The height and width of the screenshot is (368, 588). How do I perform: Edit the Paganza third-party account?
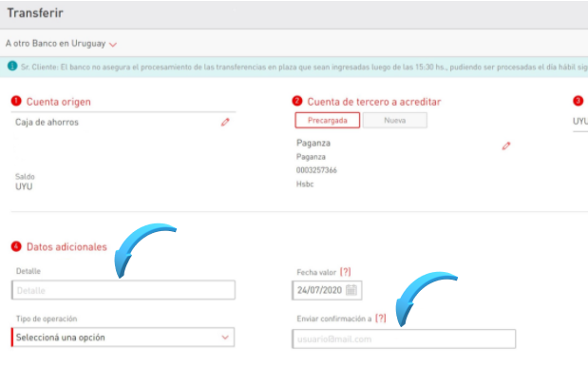pos(506,145)
